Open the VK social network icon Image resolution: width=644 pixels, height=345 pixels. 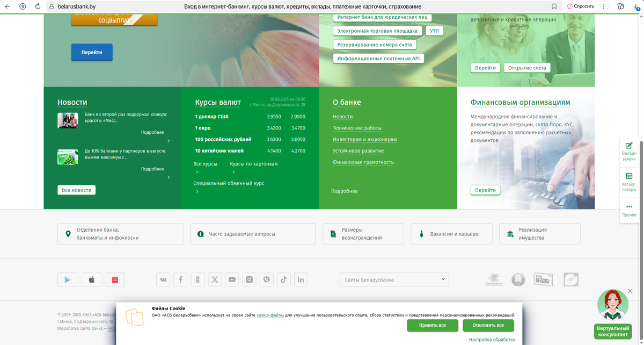tap(163, 279)
